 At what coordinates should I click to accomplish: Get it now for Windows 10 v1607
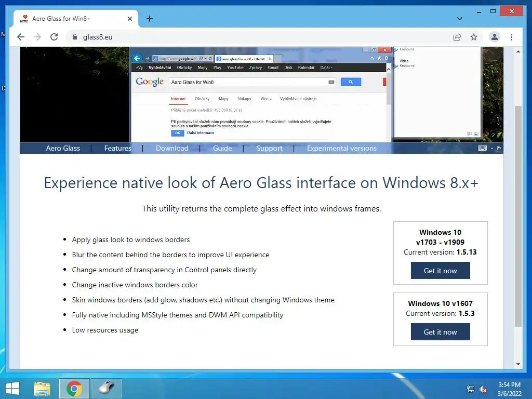(440, 332)
